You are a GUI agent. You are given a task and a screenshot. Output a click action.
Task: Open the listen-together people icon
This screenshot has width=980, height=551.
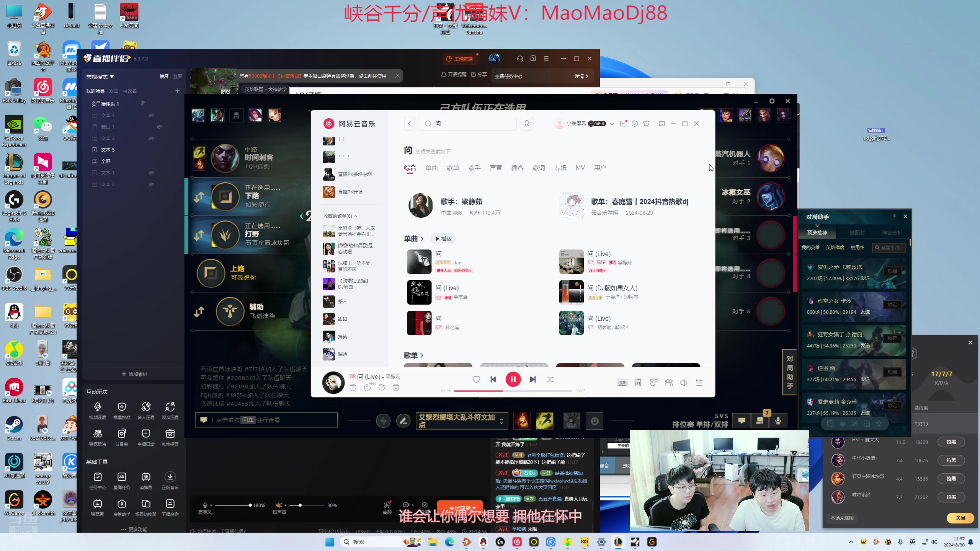(x=669, y=383)
